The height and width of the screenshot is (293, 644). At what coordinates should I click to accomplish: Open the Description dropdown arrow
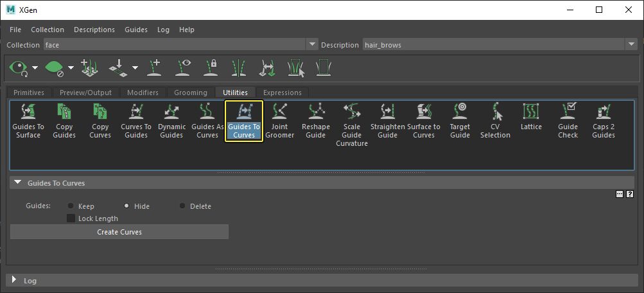pyautogui.click(x=631, y=44)
